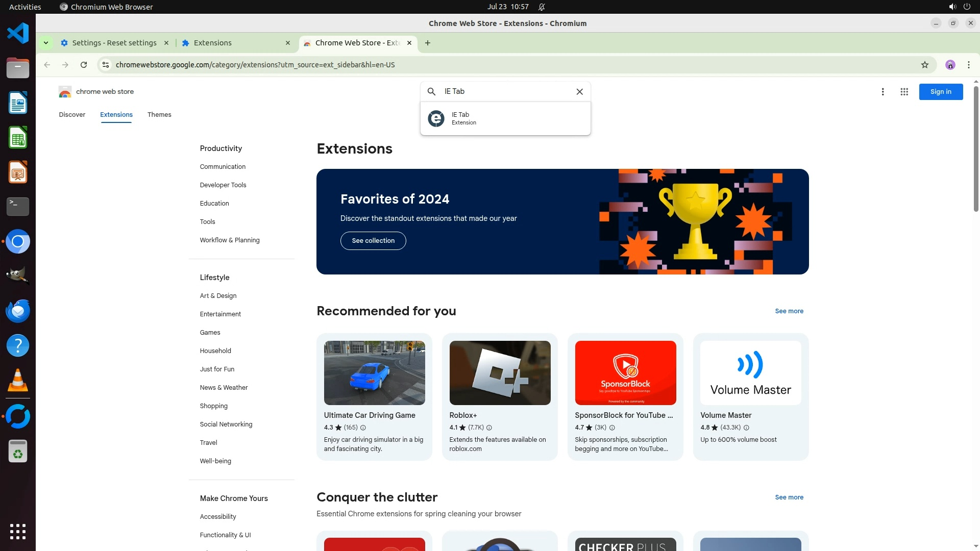The image size is (980, 551).
Task: Expand the tab search dropdown arrow
Action: coord(46,43)
